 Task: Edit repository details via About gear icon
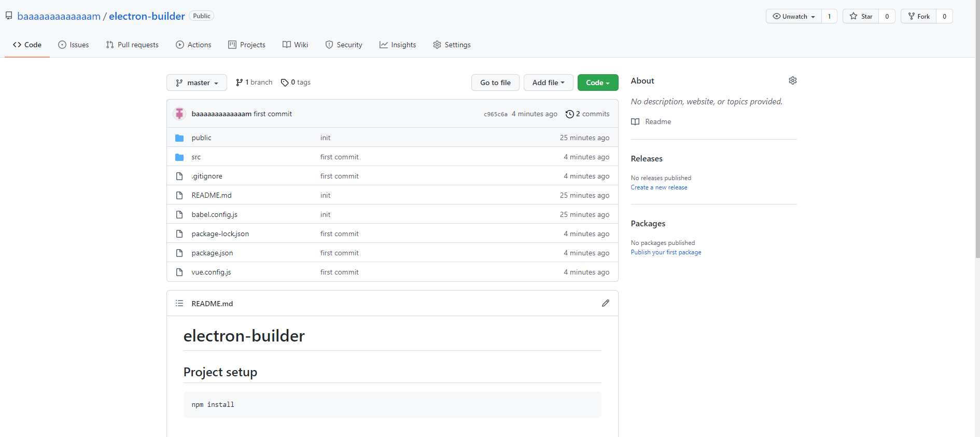click(792, 80)
